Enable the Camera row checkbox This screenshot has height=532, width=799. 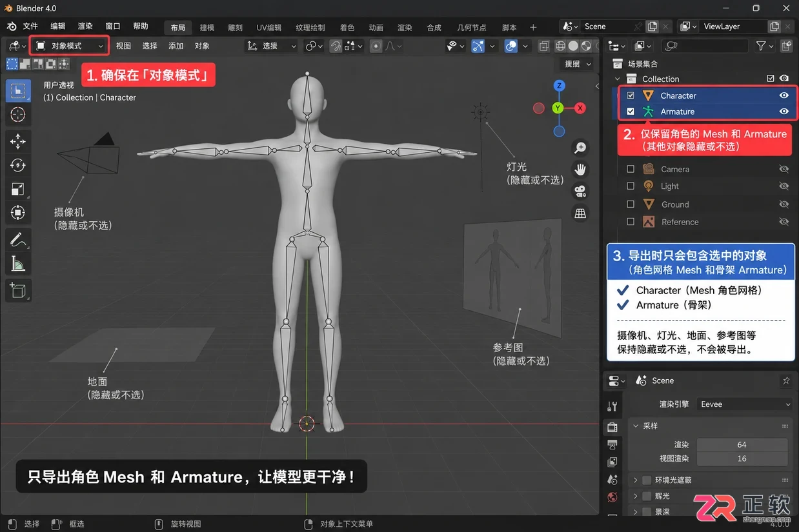pyautogui.click(x=631, y=169)
